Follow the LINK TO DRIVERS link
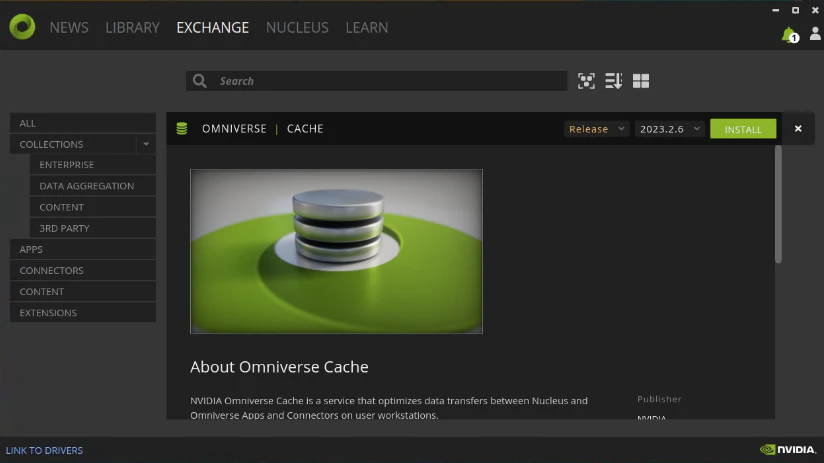The height and width of the screenshot is (463, 824). coord(44,450)
